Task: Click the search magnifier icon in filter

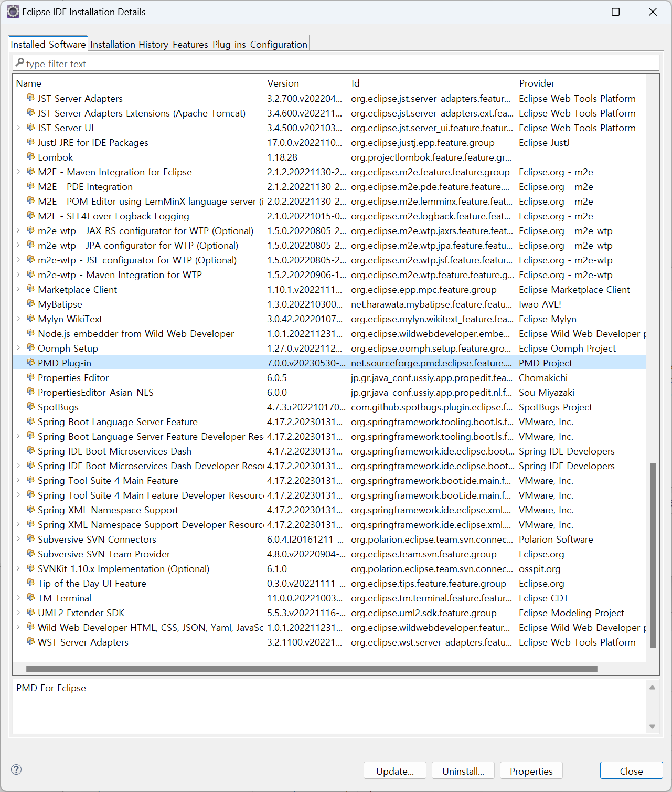Action: [20, 63]
